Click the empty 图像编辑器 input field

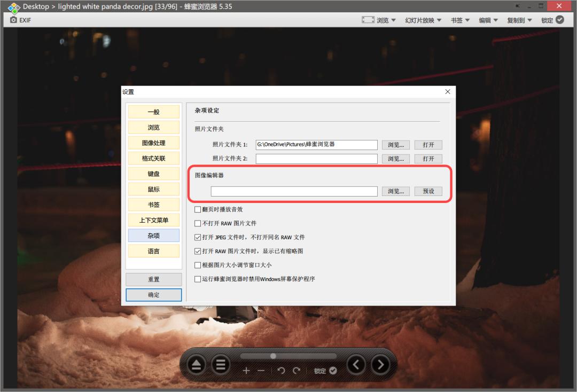coord(294,191)
